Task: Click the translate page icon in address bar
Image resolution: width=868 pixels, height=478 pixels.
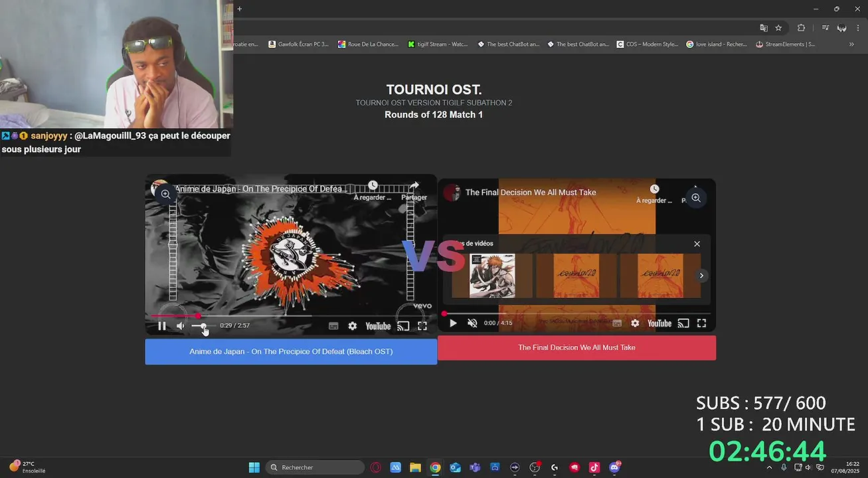Action: (x=764, y=28)
